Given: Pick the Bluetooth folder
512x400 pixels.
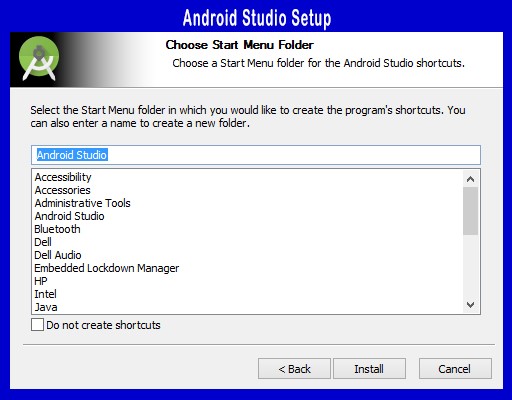Looking at the screenshot, I should click(57, 229).
